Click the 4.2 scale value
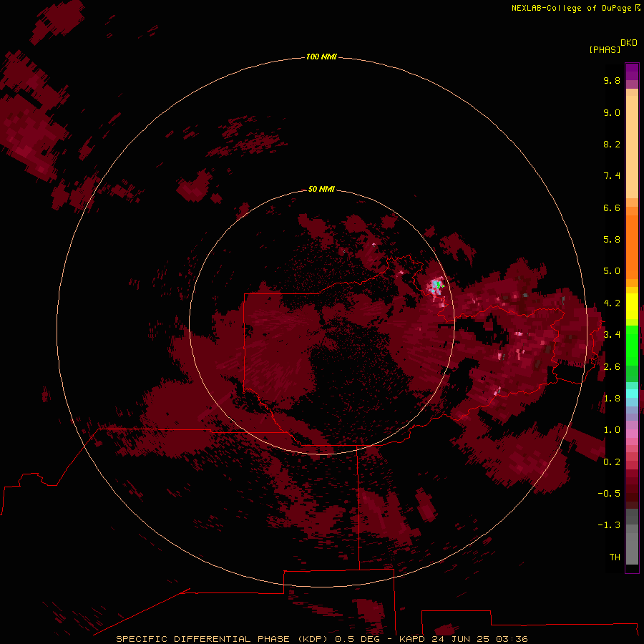The height and width of the screenshot is (644, 644). click(612, 303)
